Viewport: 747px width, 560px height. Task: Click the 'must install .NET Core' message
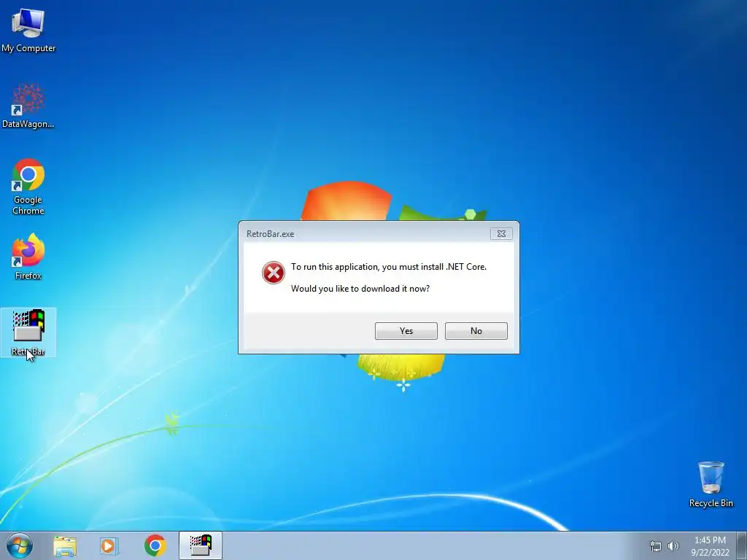pyautogui.click(x=389, y=267)
